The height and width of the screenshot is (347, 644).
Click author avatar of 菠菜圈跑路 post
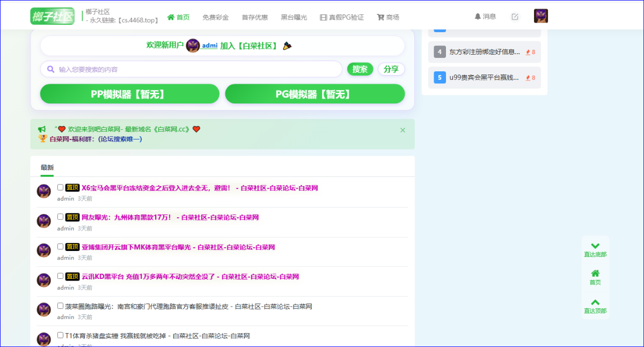click(44, 309)
